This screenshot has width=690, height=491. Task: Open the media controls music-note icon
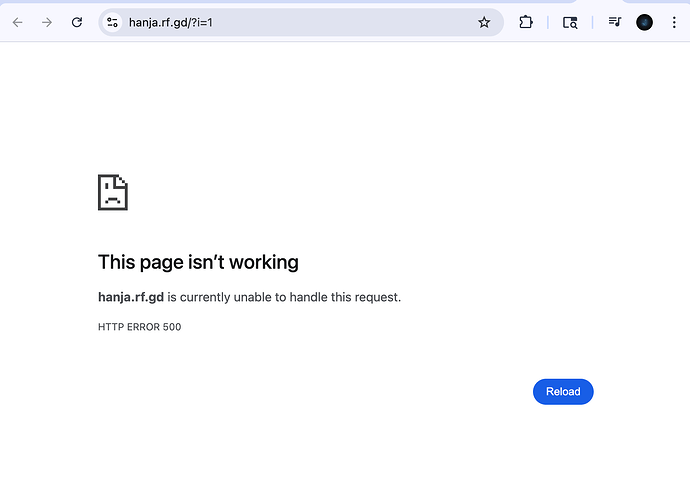615,22
